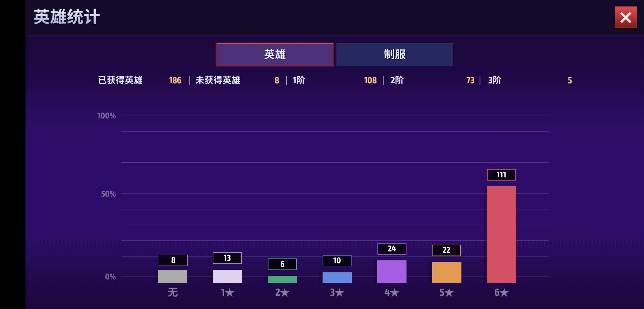Click the purple 4★ bar
The width and height of the screenshot is (644, 309).
tap(392, 272)
